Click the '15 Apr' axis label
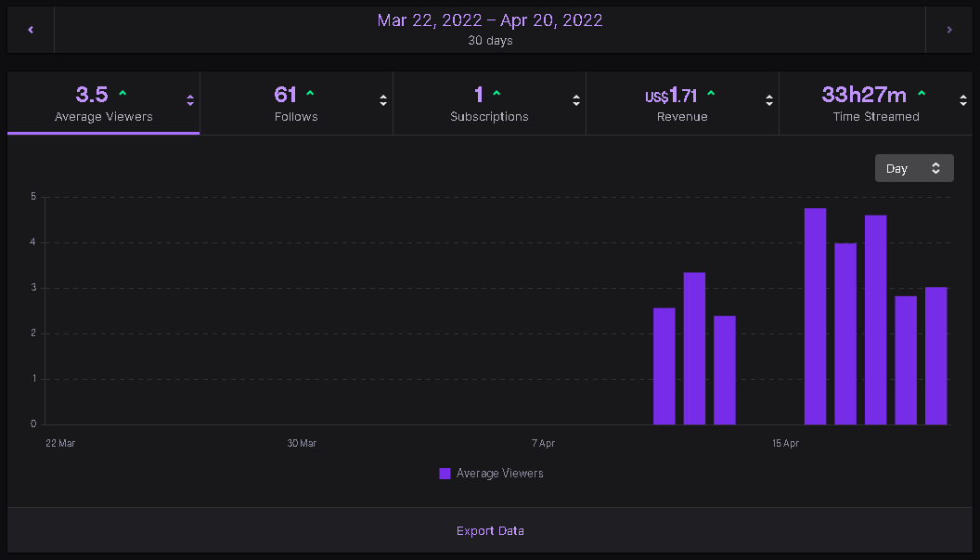980x560 pixels. coord(785,444)
